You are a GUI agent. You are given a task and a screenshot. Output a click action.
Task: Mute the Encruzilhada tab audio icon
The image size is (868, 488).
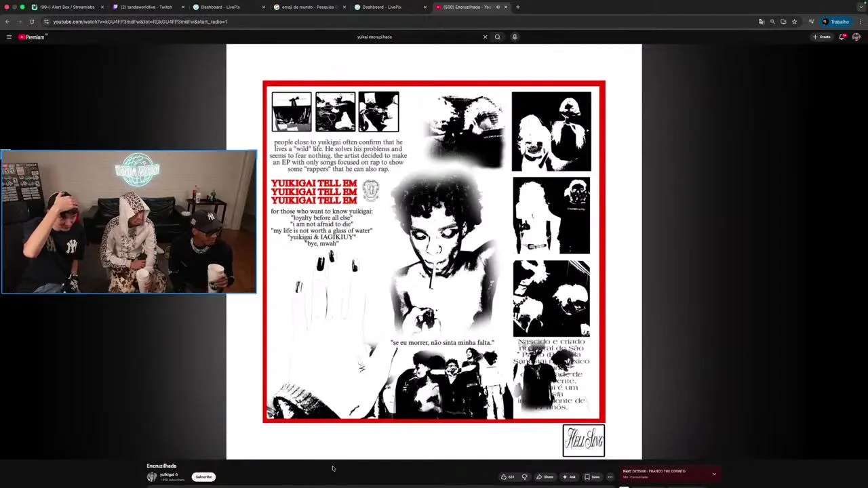tap(498, 7)
